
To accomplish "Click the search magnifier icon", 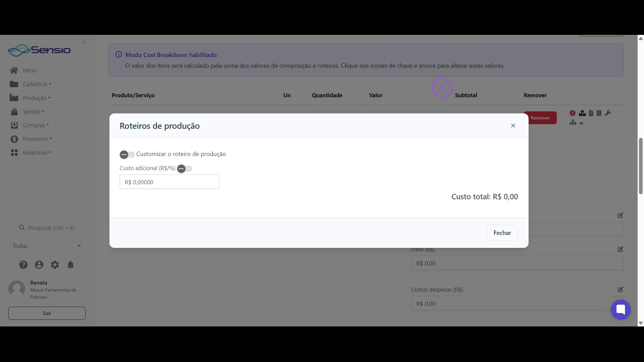I will tap(22, 228).
